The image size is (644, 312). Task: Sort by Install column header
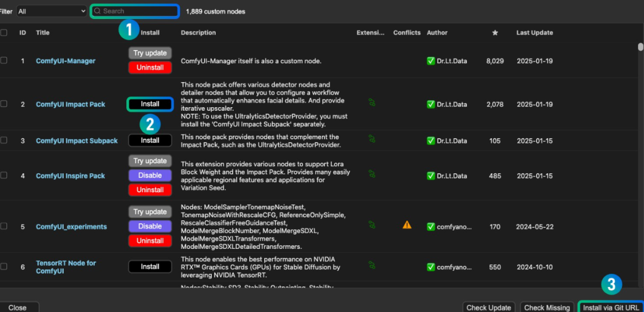click(x=150, y=33)
